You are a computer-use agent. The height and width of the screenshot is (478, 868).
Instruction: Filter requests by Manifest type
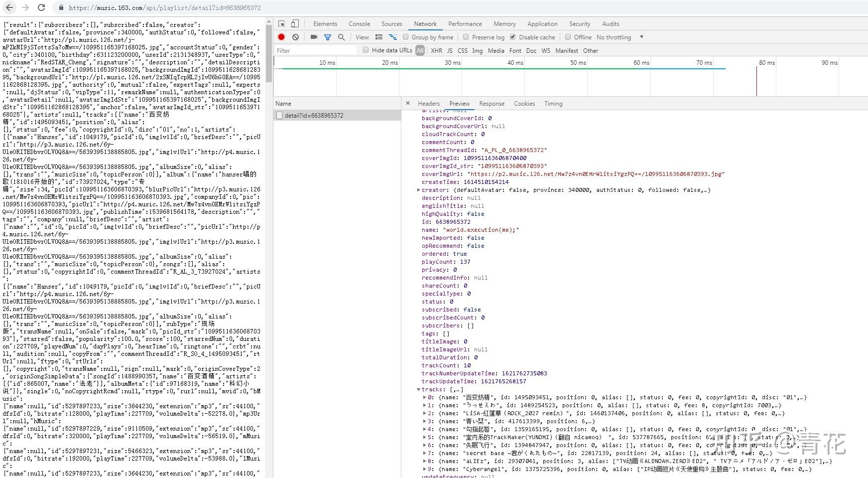567,50
